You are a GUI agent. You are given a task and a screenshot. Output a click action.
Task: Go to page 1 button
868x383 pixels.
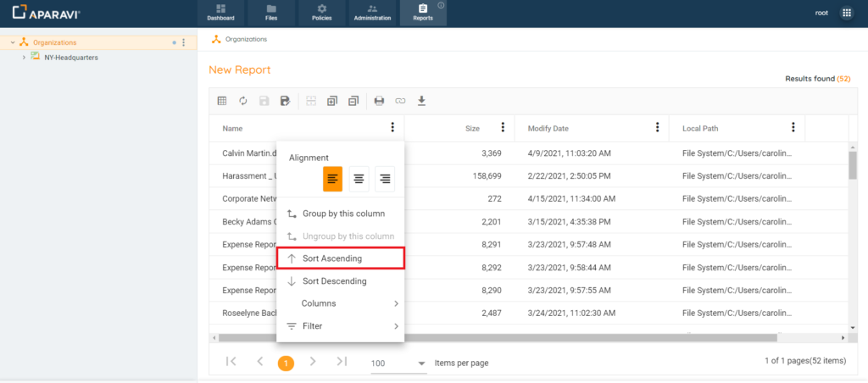tap(287, 363)
